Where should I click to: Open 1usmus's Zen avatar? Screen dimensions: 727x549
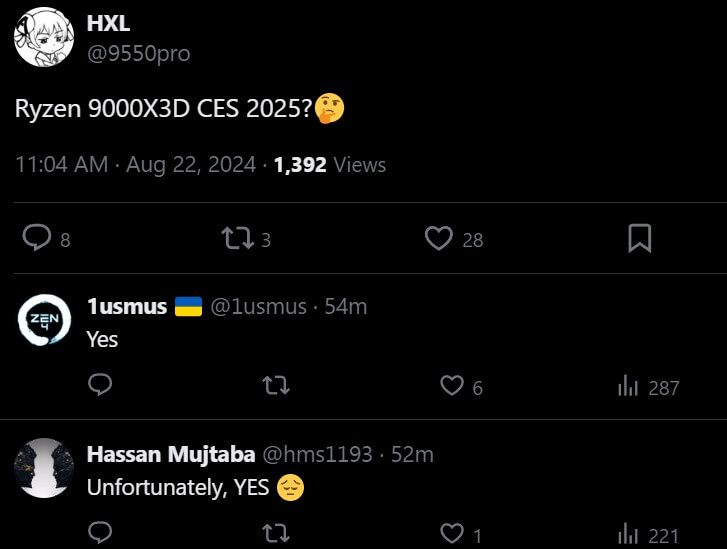pos(45,322)
